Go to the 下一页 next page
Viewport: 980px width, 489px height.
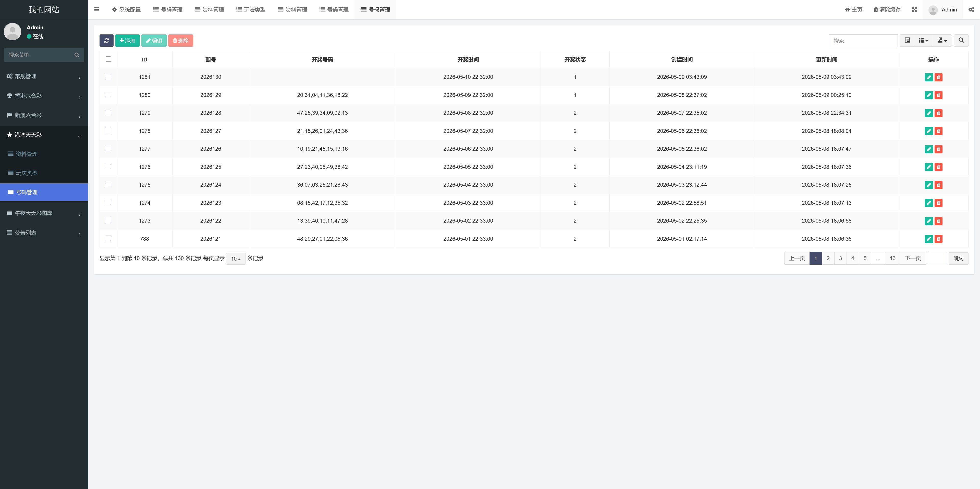click(x=913, y=258)
